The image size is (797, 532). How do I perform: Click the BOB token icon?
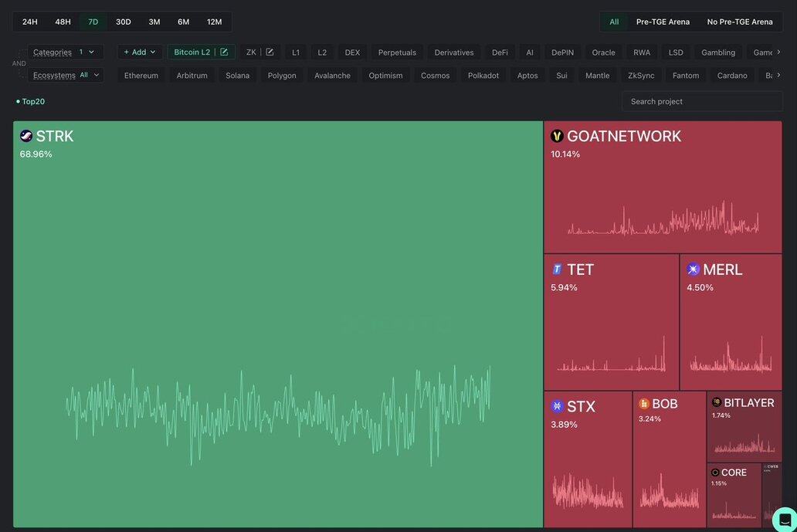(x=644, y=404)
